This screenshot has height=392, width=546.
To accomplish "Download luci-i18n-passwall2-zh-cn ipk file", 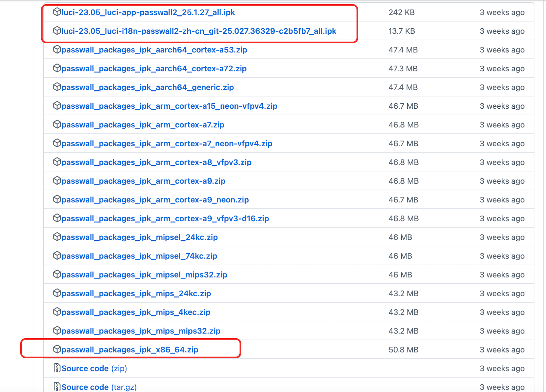I will 199,31.
